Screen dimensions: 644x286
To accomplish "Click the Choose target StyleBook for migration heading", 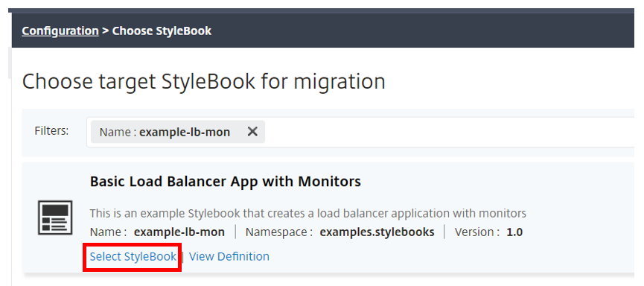I will coord(204,81).
